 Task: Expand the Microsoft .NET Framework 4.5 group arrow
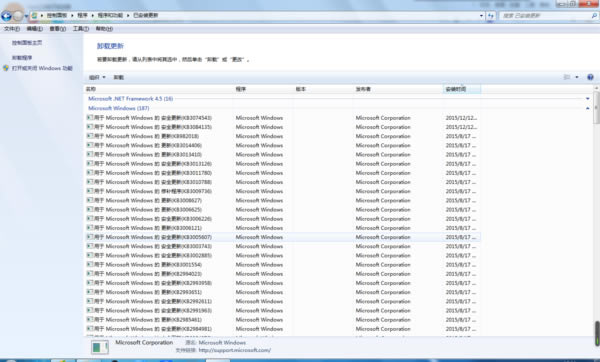click(x=587, y=99)
